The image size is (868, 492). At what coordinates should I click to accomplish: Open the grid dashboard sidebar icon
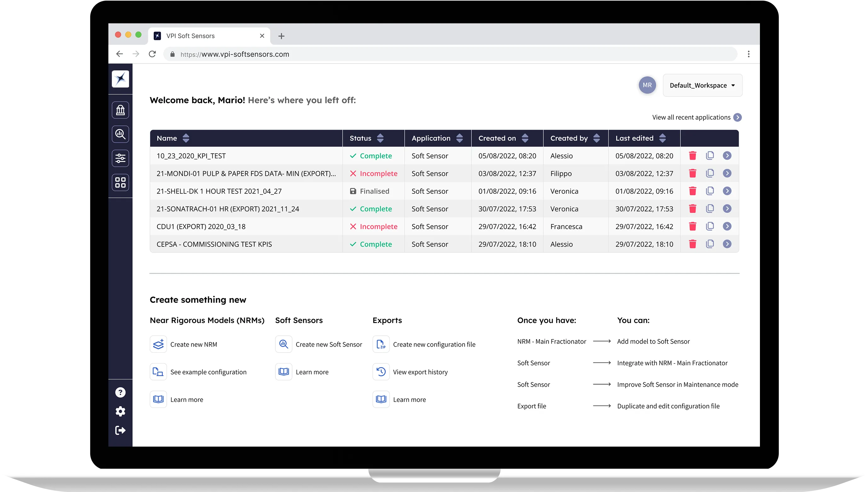tap(120, 183)
